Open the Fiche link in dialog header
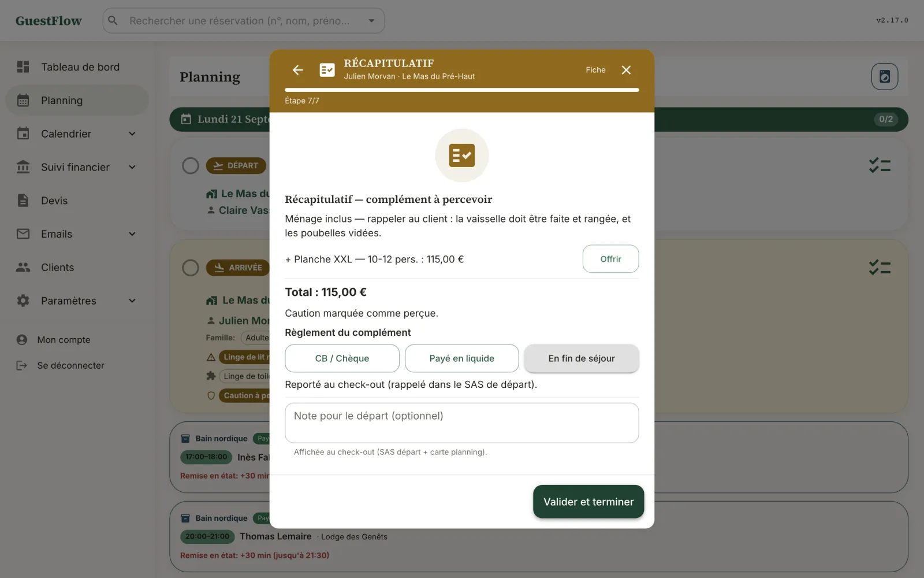This screenshot has width=924, height=578. pos(595,70)
